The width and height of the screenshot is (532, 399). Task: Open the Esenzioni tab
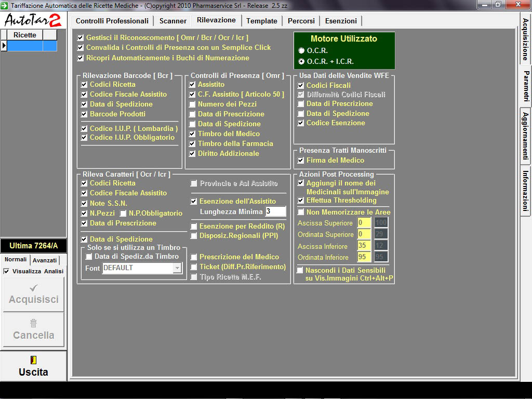tap(341, 21)
